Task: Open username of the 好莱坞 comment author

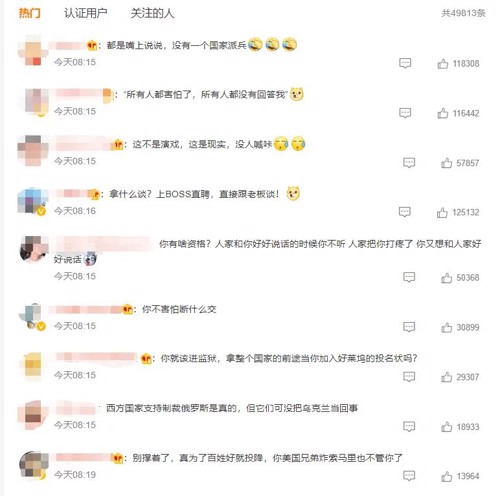Action: click(x=97, y=357)
